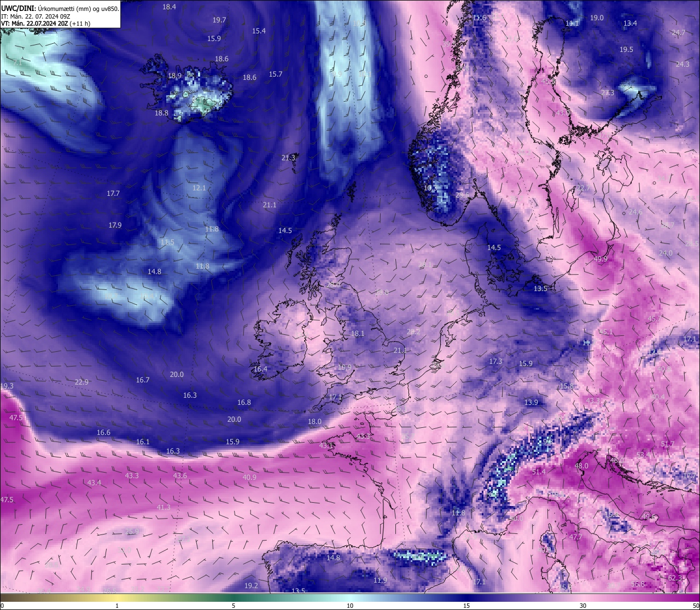This screenshot has width=700, height=610.
Task: Select the 47.7 value over Italy
Action: point(576,538)
